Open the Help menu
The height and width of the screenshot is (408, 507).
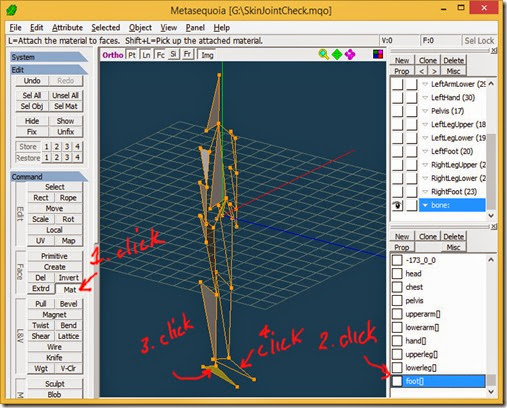tap(222, 28)
